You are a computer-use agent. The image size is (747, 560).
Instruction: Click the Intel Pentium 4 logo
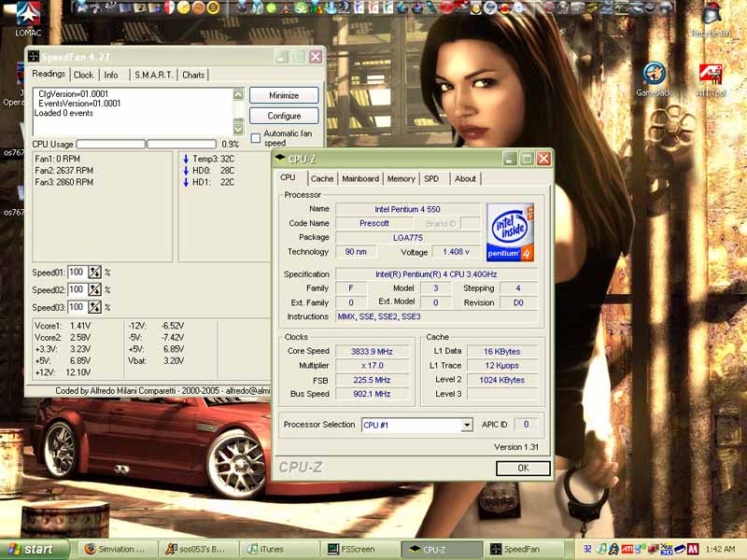(510, 231)
